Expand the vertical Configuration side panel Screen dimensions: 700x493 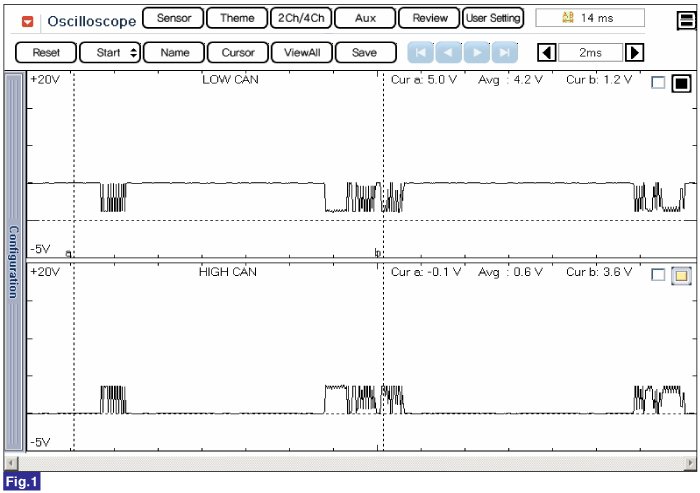13,262
